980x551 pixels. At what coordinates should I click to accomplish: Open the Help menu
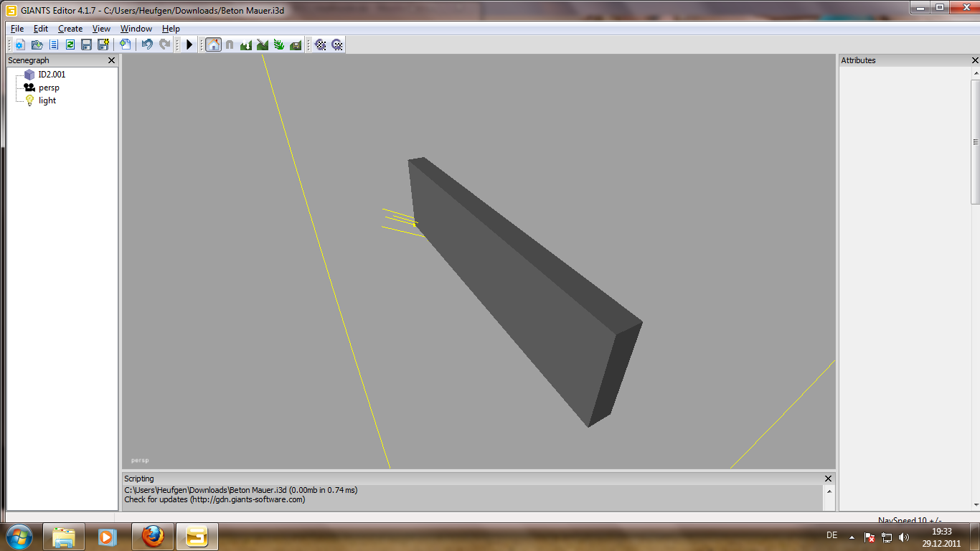(171, 29)
